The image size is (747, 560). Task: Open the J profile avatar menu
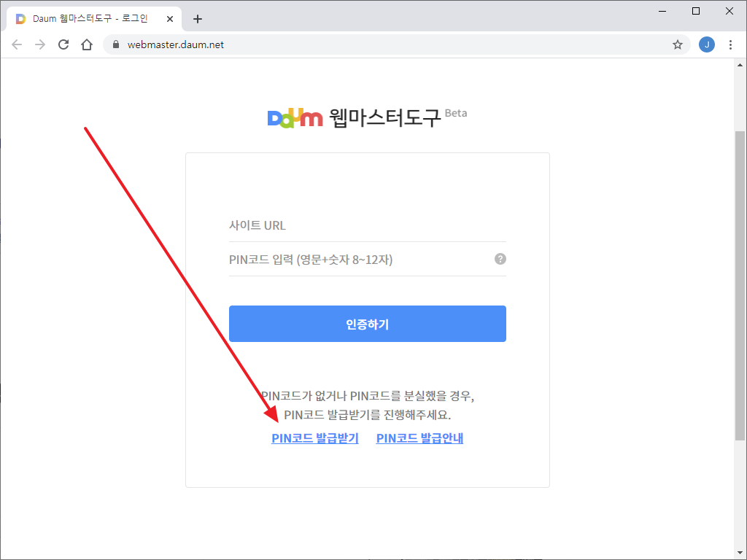pyautogui.click(x=706, y=44)
